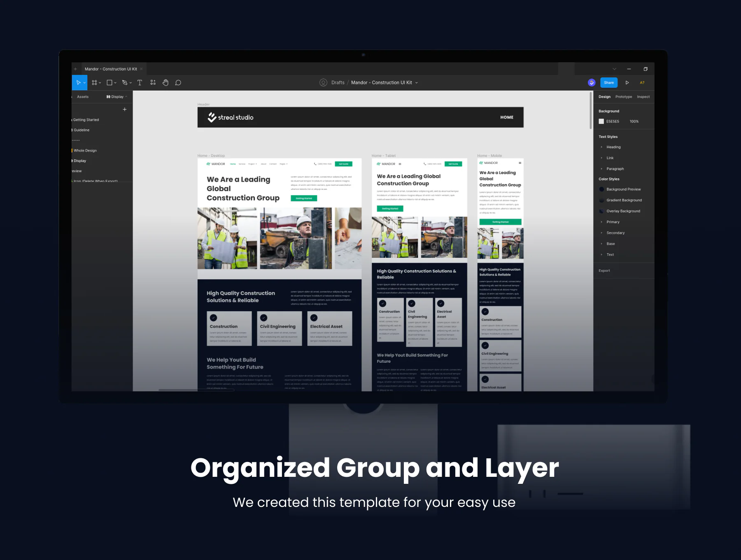
Task: Click the canvas horizontal scrollbar
Action: pyautogui.click(x=196, y=390)
